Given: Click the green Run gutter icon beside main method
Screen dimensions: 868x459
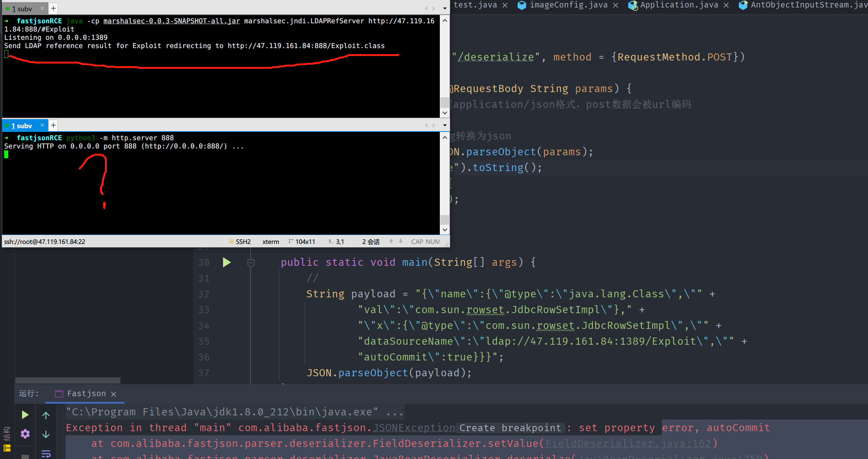Looking at the screenshot, I should click(x=227, y=262).
